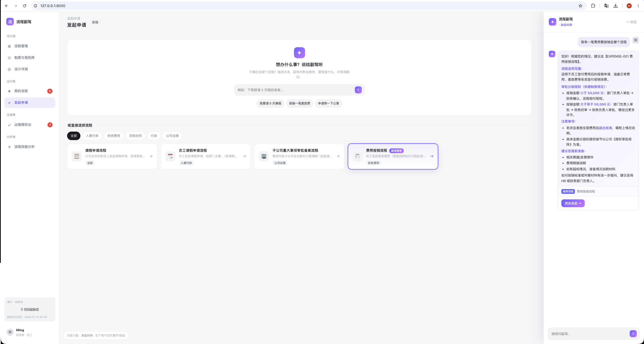
Task: Collapse the copilot panel via 收起
Action: [631, 22]
